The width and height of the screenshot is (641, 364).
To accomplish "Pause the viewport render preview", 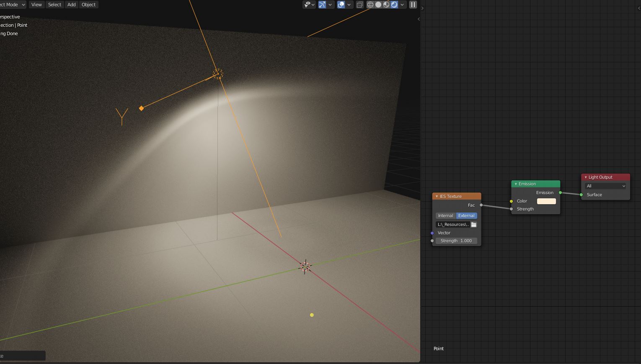I will pyautogui.click(x=413, y=5).
